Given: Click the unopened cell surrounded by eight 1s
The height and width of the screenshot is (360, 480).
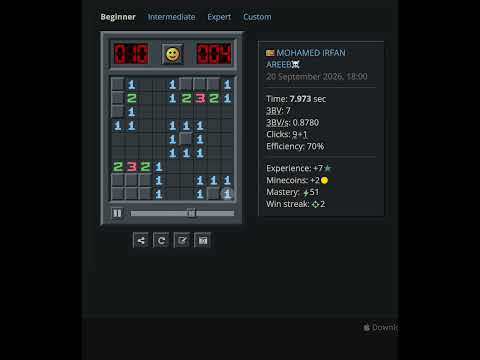Looking at the screenshot, I should (x=186, y=139).
